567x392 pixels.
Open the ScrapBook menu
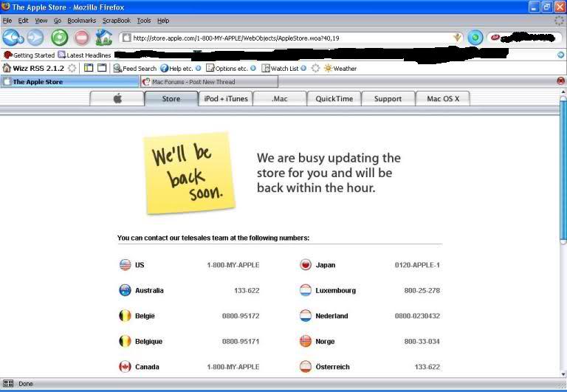point(117,21)
